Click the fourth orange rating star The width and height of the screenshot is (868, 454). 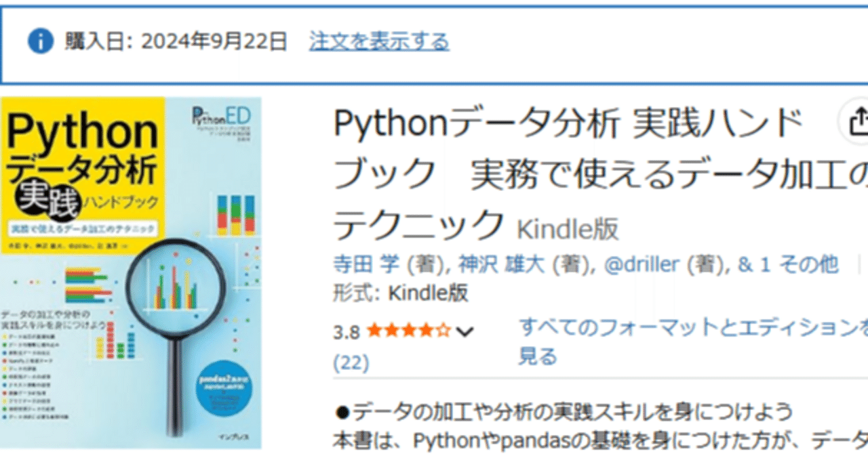pyautogui.click(x=427, y=330)
